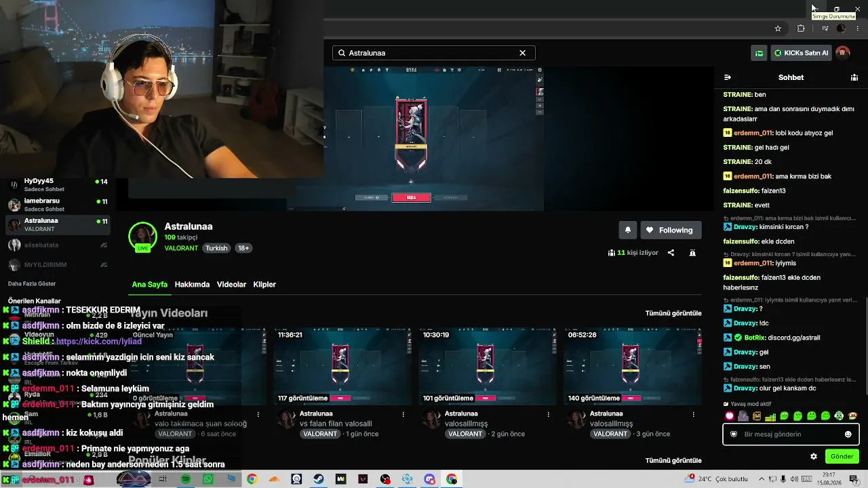Open Chrome media controls icon
This screenshot has width=868, height=488.
point(825,28)
